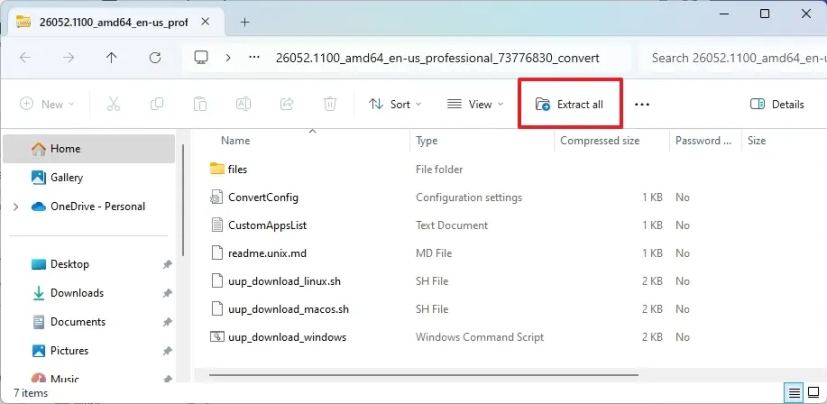Click the Share icon in toolbar
This screenshot has width=827, height=404.
point(286,104)
